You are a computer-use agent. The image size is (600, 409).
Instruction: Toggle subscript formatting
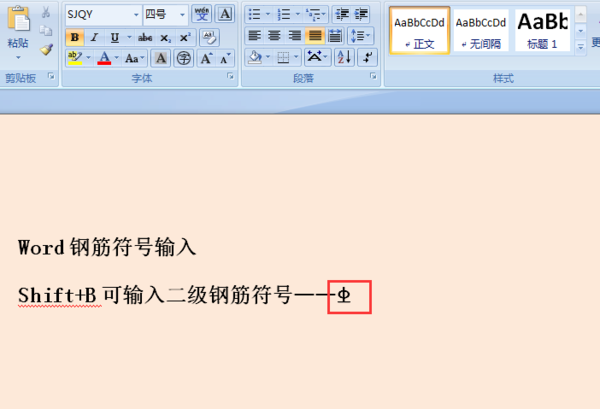pos(165,37)
